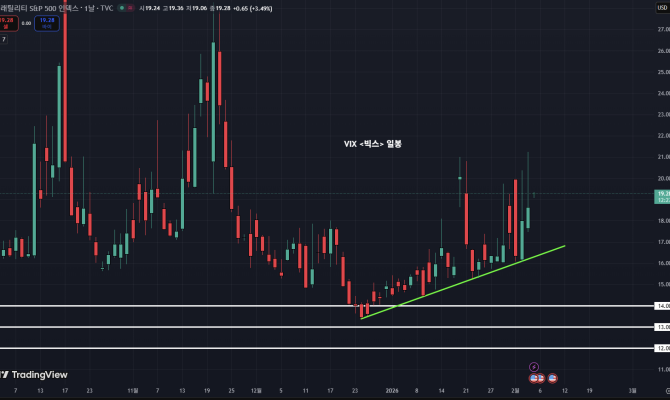Click the 12월 label on the time axis

click(255, 392)
